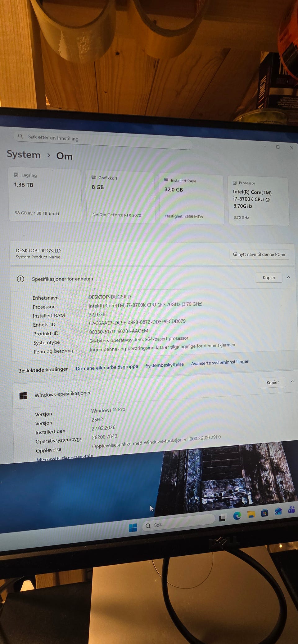Open the 'Microsofts tjenesteavtale' link
Viewport: 298px width, 644px height.
pyautogui.click(x=65, y=458)
